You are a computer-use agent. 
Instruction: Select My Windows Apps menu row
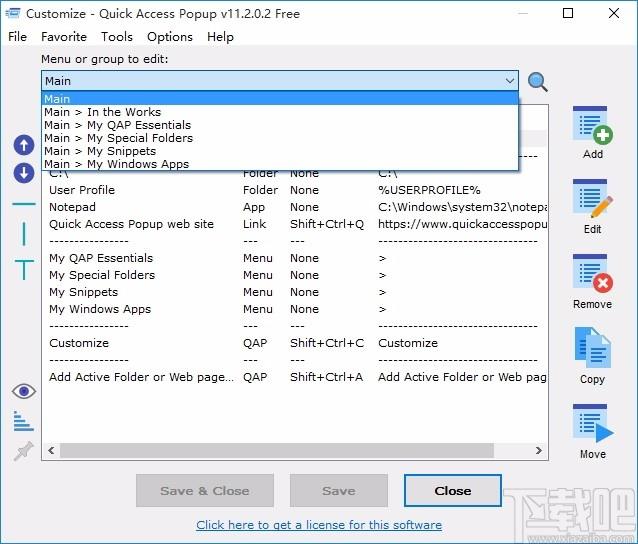point(295,309)
